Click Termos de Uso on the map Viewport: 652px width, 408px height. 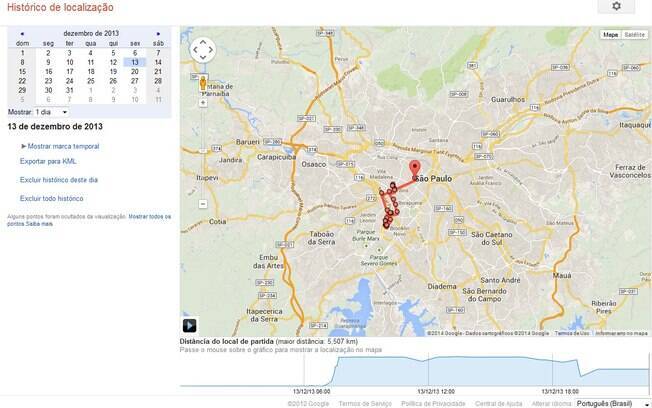click(x=572, y=333)
